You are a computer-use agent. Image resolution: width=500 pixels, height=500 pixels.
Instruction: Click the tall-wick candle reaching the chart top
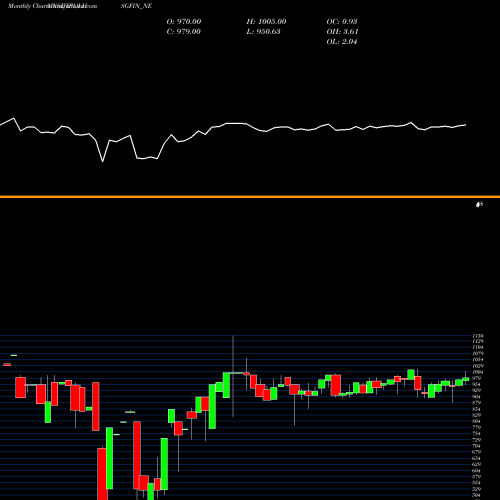click(233, 376)
